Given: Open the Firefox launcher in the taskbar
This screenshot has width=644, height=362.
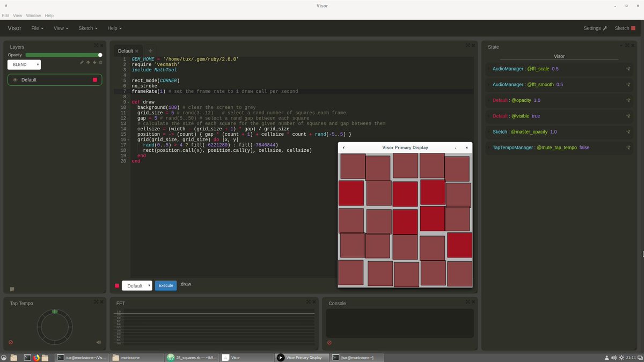Looking at the screenshot, I should tap(36, 357).
